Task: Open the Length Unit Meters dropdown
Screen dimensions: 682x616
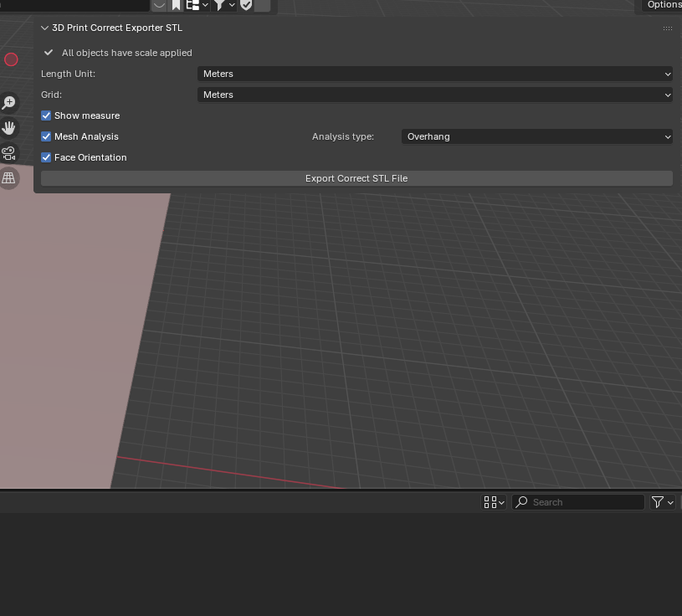Action: click(x=435, y=74)
